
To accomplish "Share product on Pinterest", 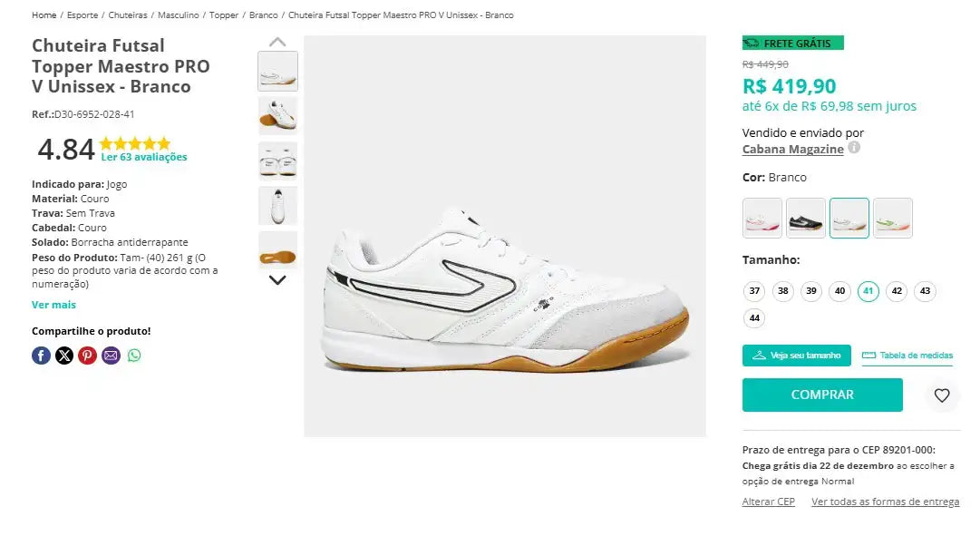I will tap(87, 356).
